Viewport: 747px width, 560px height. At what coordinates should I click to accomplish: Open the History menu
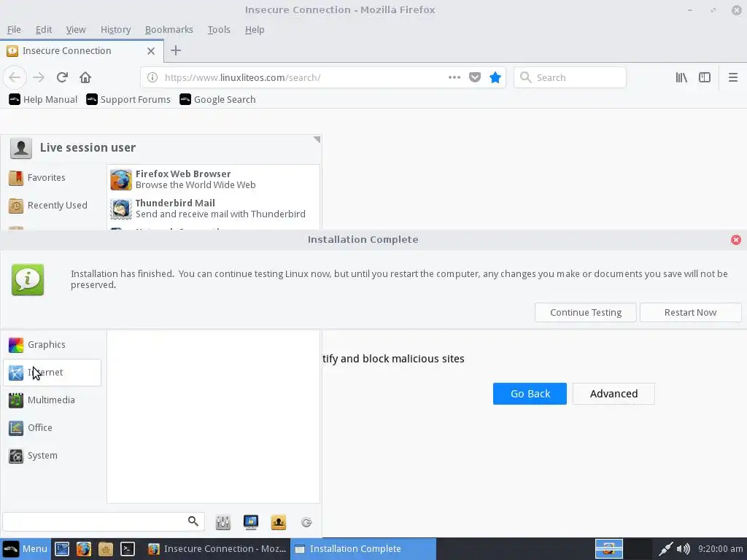(115, 29)
